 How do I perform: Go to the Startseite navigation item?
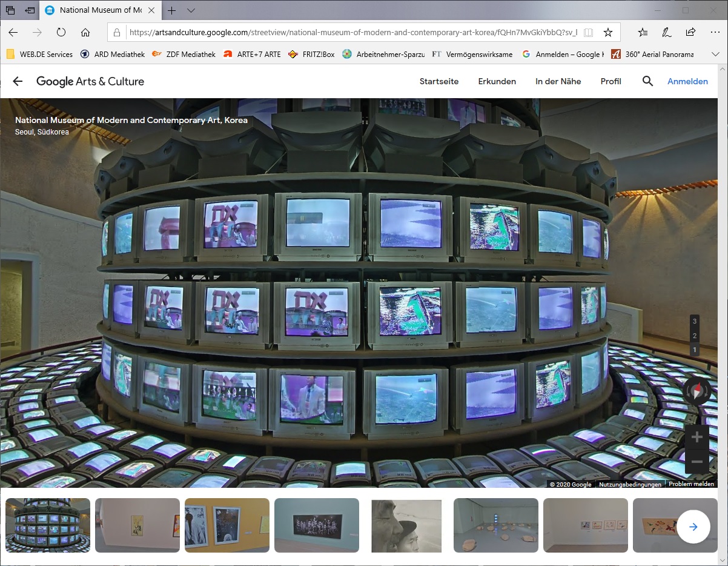pyautogui.click(x=439, y=81)
